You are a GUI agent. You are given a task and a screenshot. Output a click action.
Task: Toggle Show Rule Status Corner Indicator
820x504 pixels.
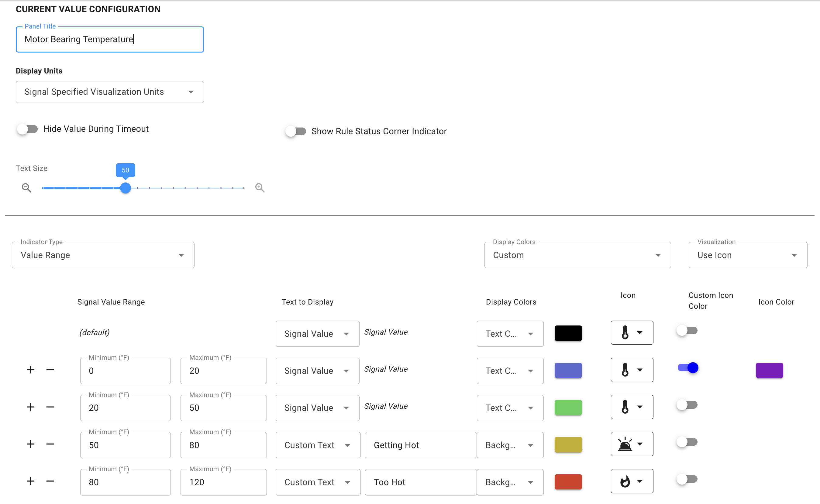pos(296,131)
